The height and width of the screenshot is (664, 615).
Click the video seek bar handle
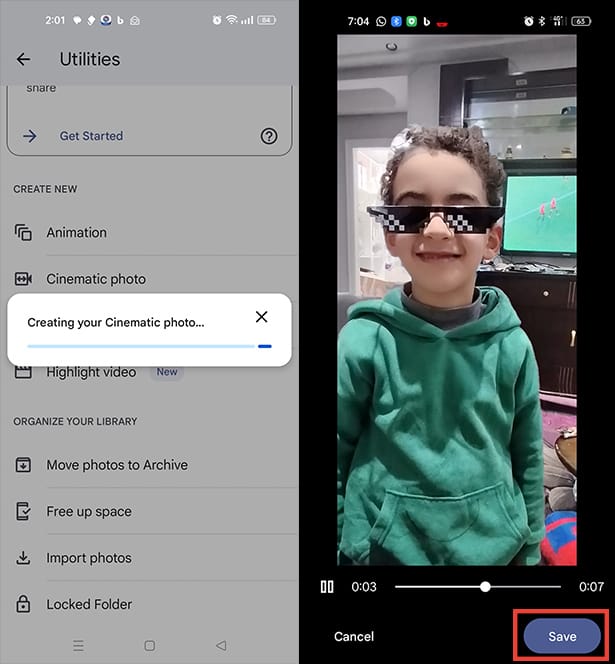(485, 587)
